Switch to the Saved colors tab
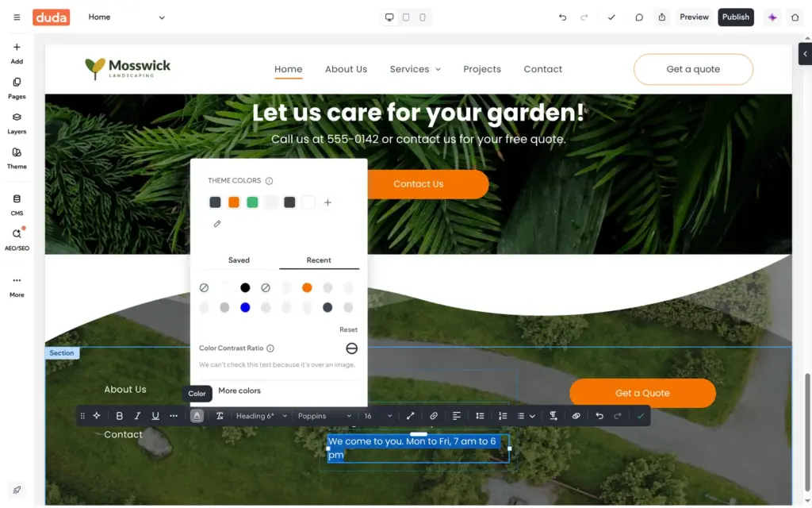This screenshot has width=812, height=508. 239,260
